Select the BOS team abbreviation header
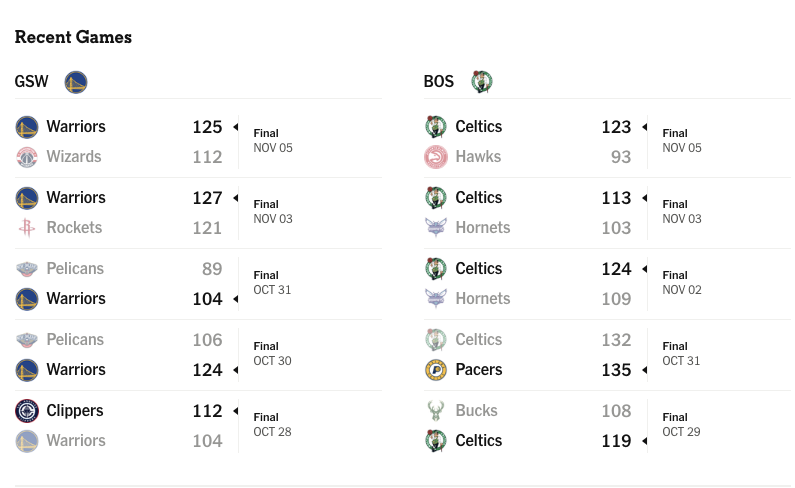795x488 pixels. coord(439,81)
